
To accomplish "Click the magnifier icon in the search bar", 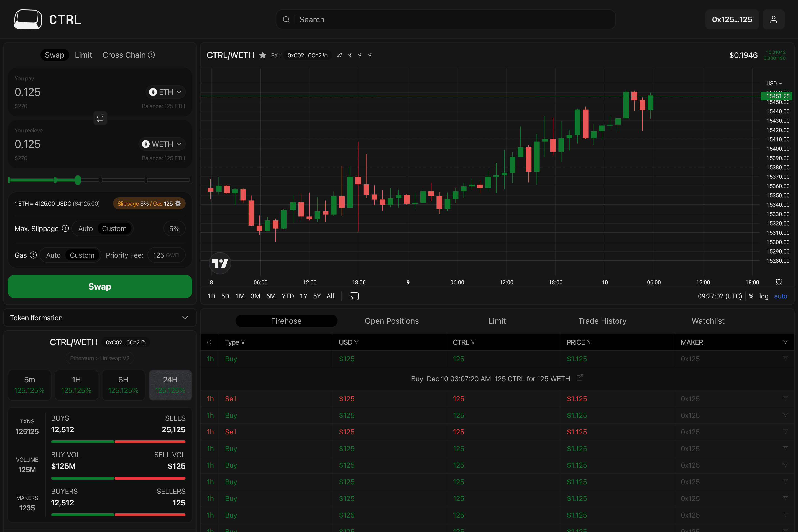I will click(x=286, y=19).
